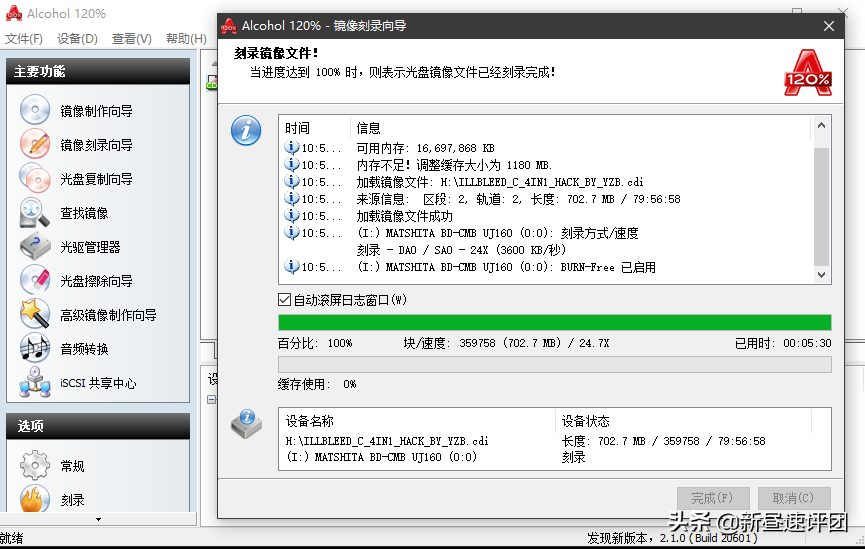Click the 完成(F) button

(x=712, y=497)
